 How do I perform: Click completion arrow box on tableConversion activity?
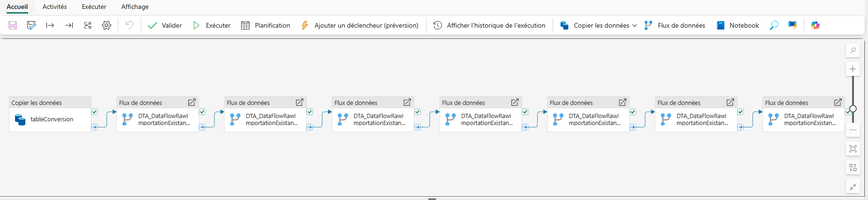pyautogui.click(x=95, y=127)
